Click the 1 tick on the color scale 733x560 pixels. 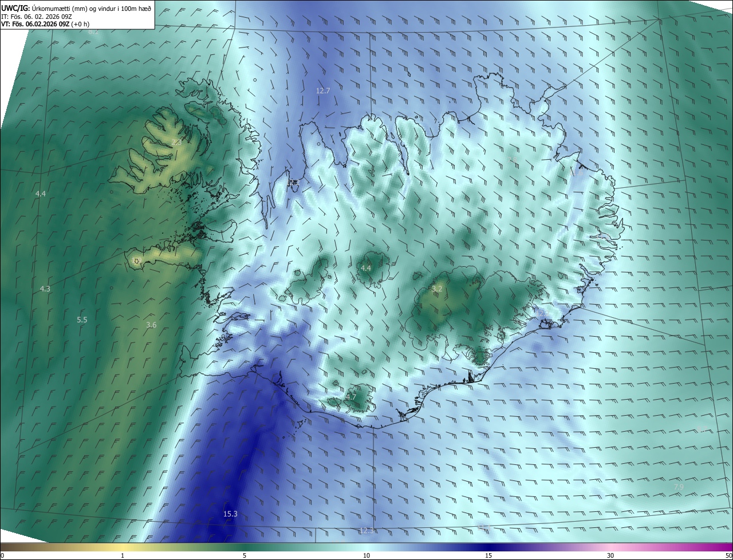(123, 555)
